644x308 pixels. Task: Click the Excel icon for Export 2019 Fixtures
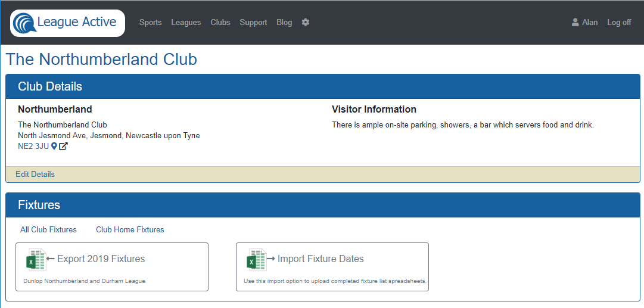click(x=36, y=260)
